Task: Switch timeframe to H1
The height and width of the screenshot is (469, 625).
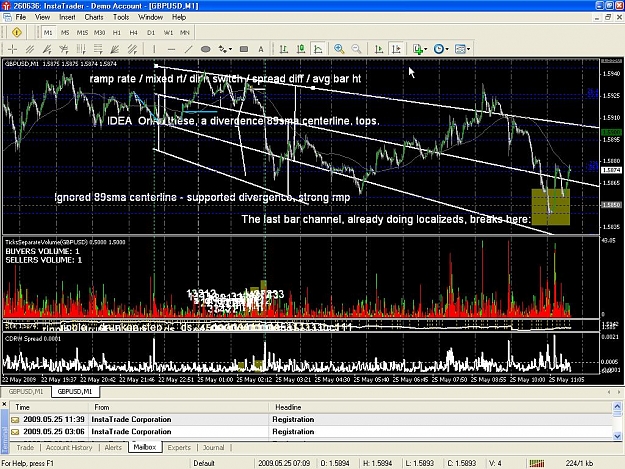Action: point(116,33)
